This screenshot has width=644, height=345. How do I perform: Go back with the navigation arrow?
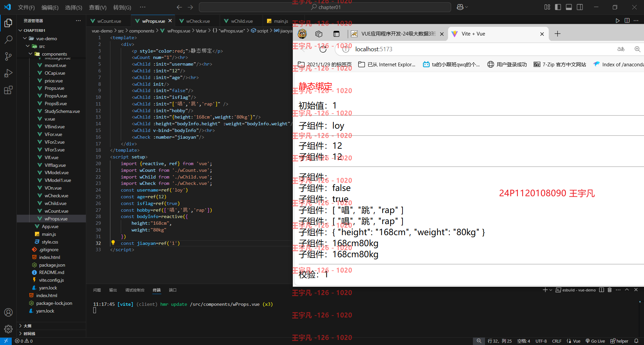point(179,7)
